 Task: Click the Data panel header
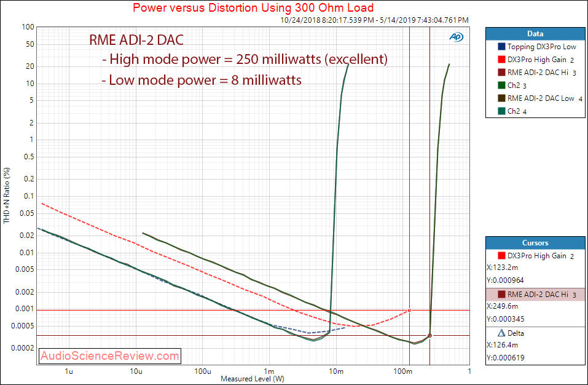pyautogui.click(x=535, y=34)
